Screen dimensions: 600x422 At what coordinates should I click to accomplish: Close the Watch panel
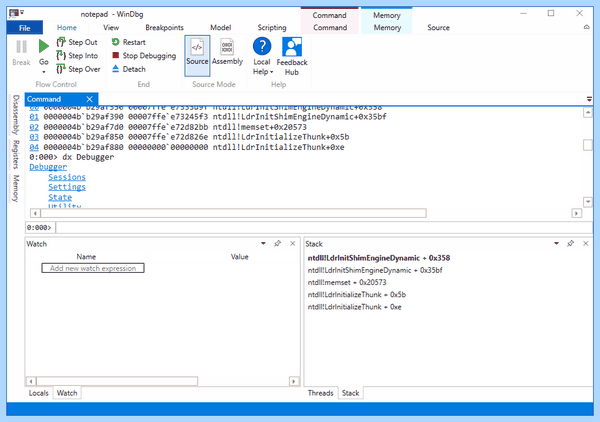click(293, 243)
